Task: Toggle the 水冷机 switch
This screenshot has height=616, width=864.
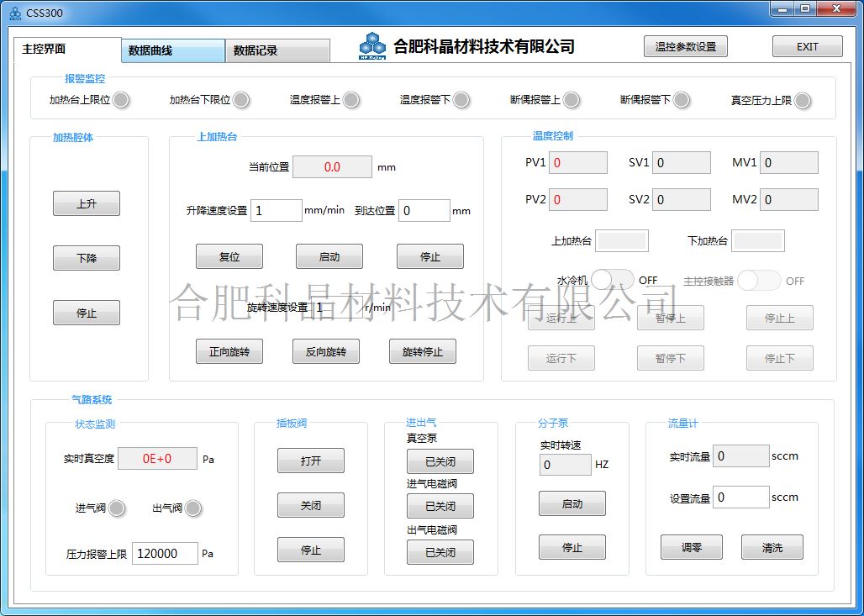Action: 613,280
